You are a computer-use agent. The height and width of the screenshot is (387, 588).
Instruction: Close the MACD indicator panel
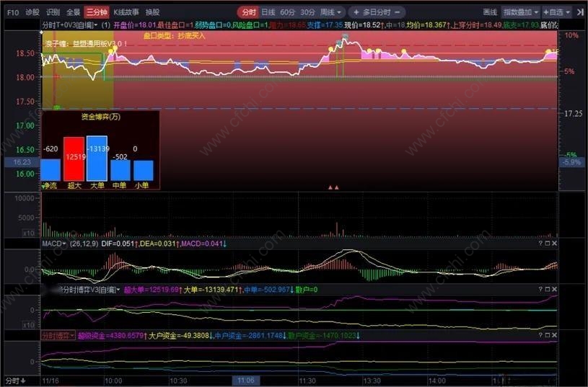click(554, 244)
